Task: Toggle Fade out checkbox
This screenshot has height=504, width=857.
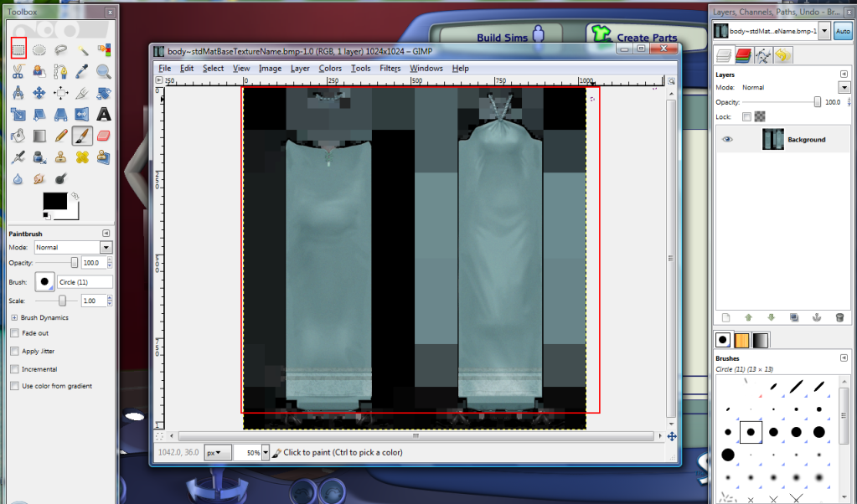Action: tap(15, 333)
